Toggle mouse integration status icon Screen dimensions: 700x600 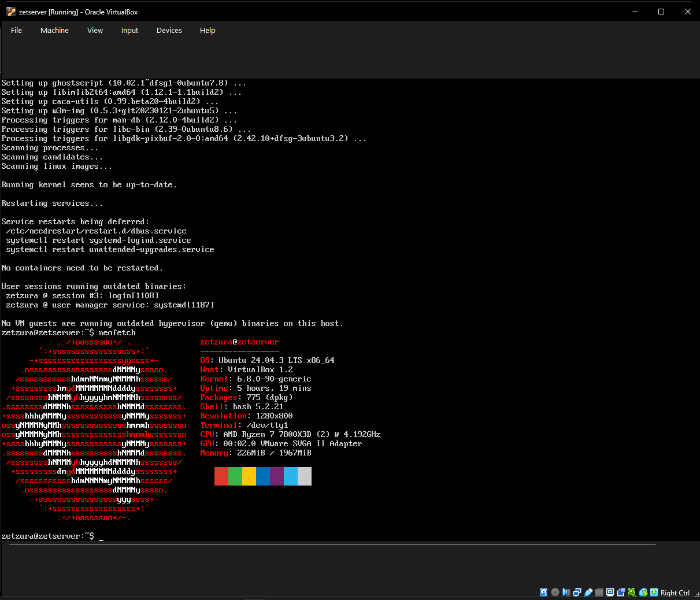click(643, 592)
